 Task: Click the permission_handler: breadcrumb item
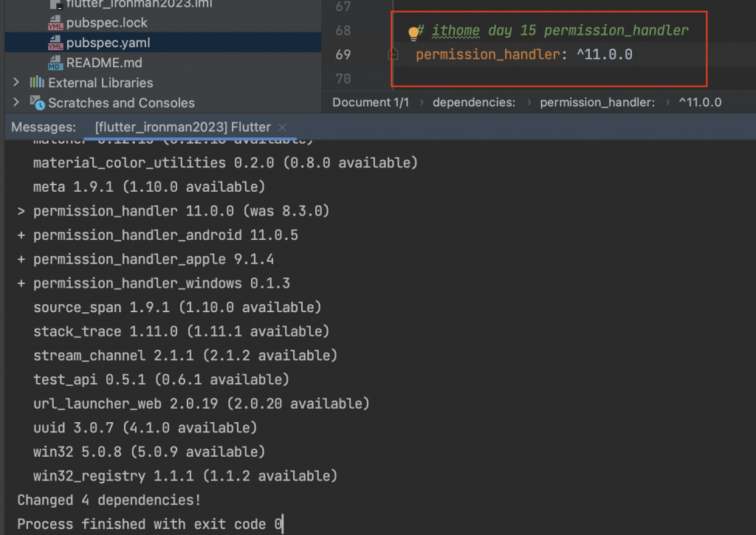597,103
